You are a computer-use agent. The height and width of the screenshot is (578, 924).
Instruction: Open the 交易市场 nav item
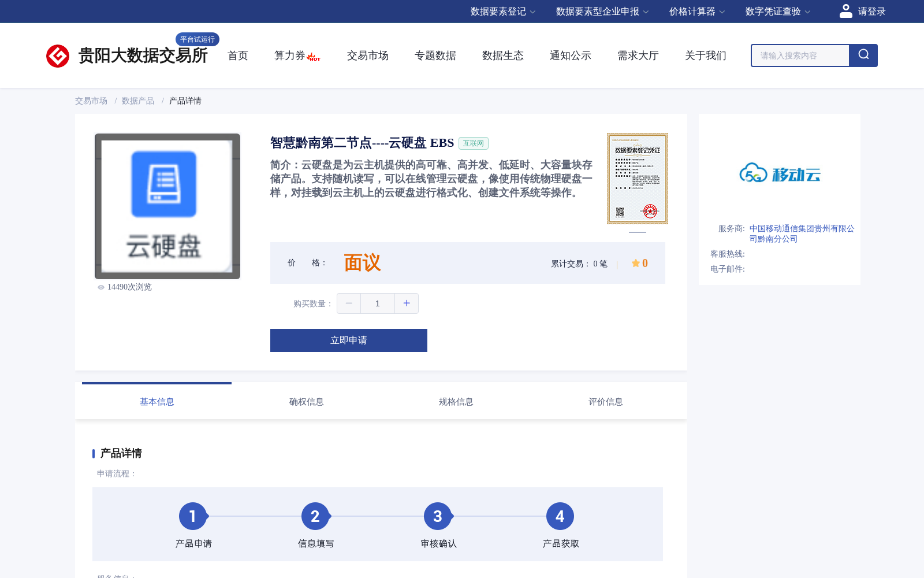(368, 55)
